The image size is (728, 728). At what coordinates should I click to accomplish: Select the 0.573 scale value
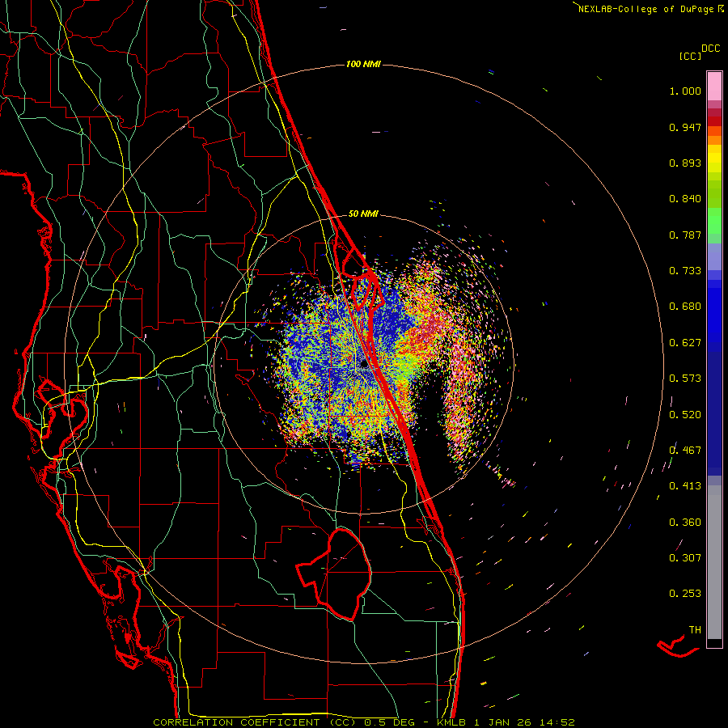[x=685, y=379]
